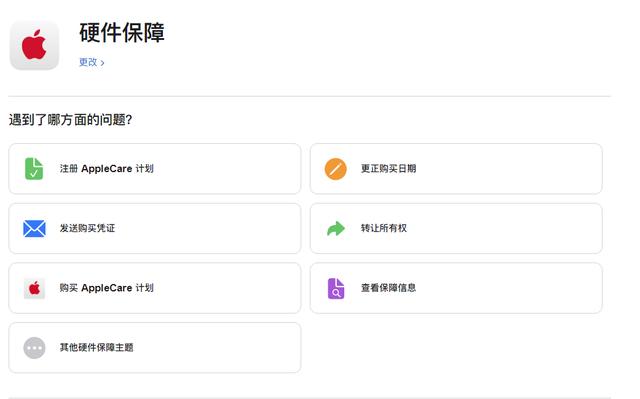Click the red Apple logo beside 硬件保障

coord(34,45)
